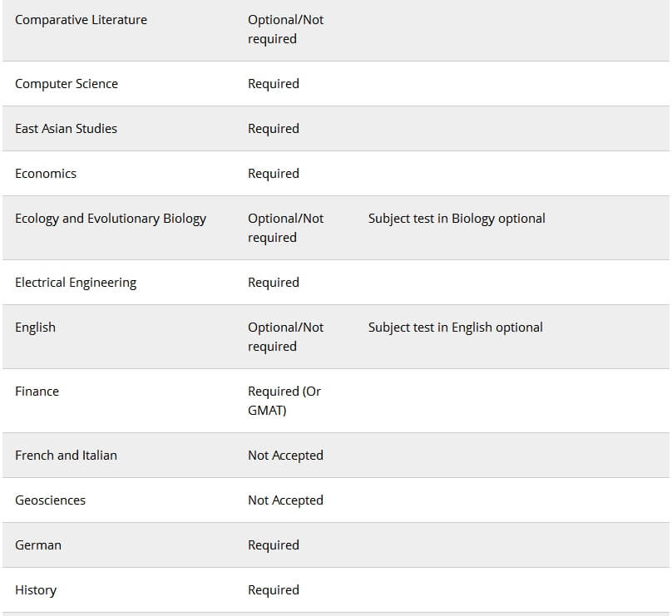
Task: Click 'Not Accepted' in French and Italian row
Action: click(x=285, y=456)
